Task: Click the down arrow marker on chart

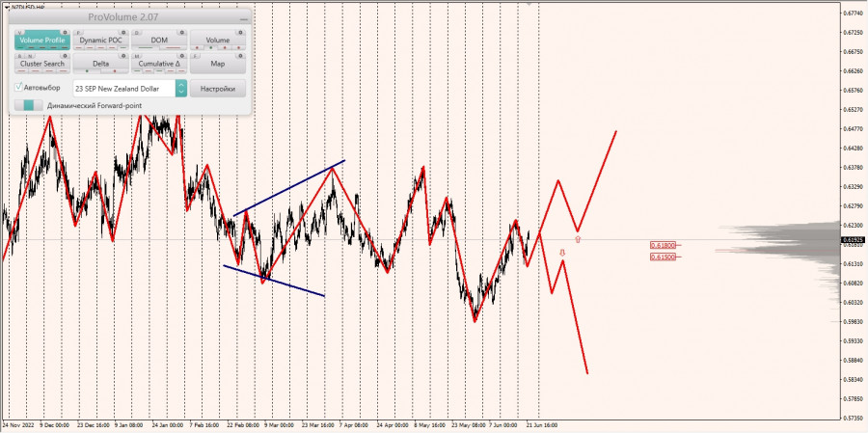Action: 562,253
